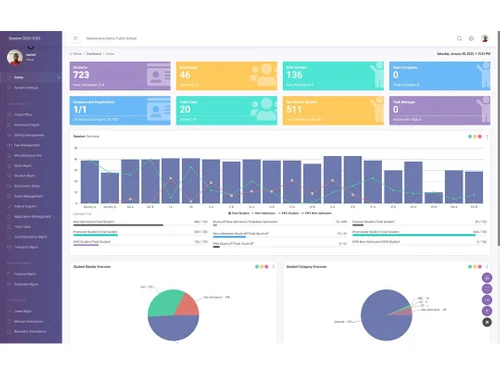
Task: Go to Home in the breadcrumb trail
Action: (x=76, y=54)
